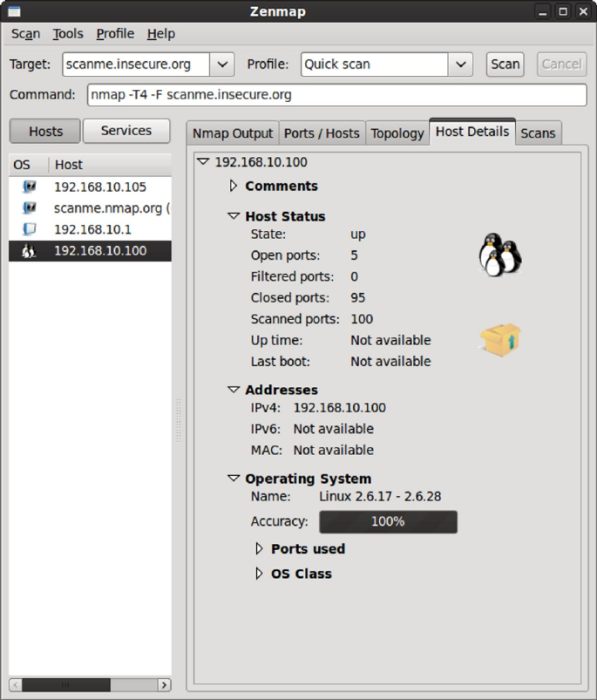597x700 pixels.
Task: Click the Scanned ports value 100
Action: [x=362, y=319]
